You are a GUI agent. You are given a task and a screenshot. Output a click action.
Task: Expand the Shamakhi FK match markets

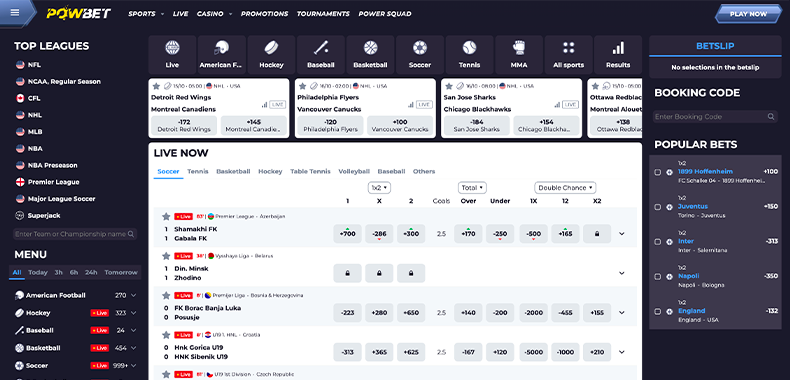(622, 234)
